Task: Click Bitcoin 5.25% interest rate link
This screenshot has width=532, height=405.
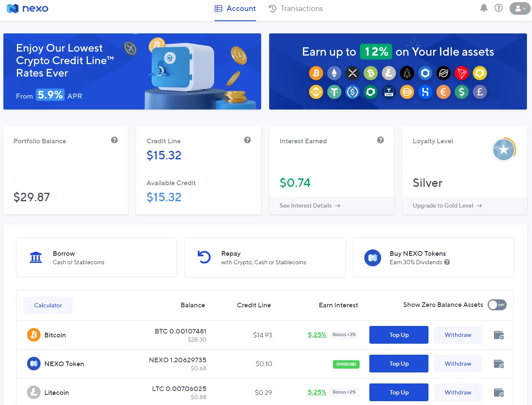Action: tap(317, 335)
